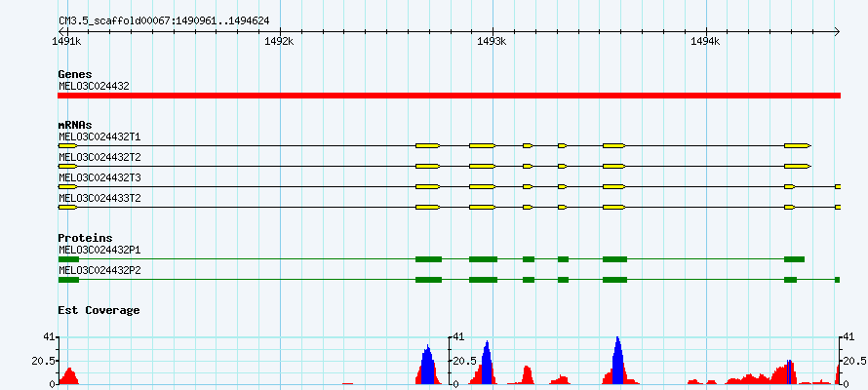The image size is (868, 390).
Task: Click the last exon arrow of MELO3C024432T2
Action: [798, 166]
